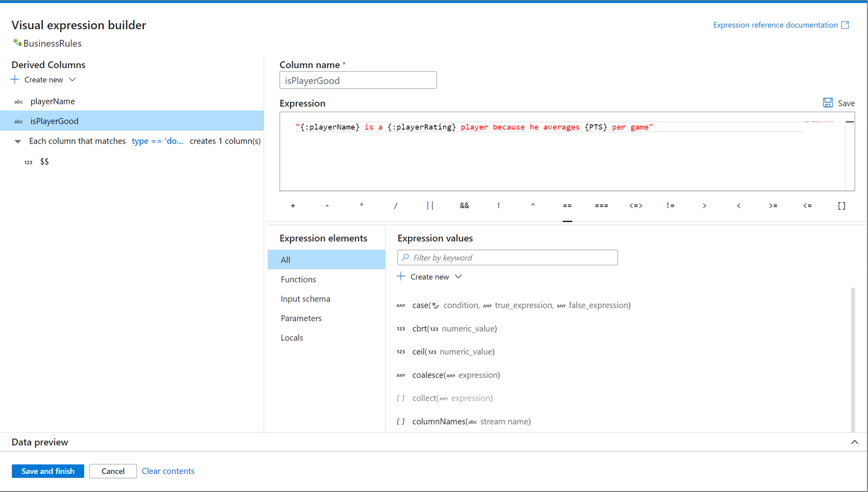Screen dimensions: 868x492
Task: Click the external link icon beside Expression reference documentation
Action: coord(846,24)
